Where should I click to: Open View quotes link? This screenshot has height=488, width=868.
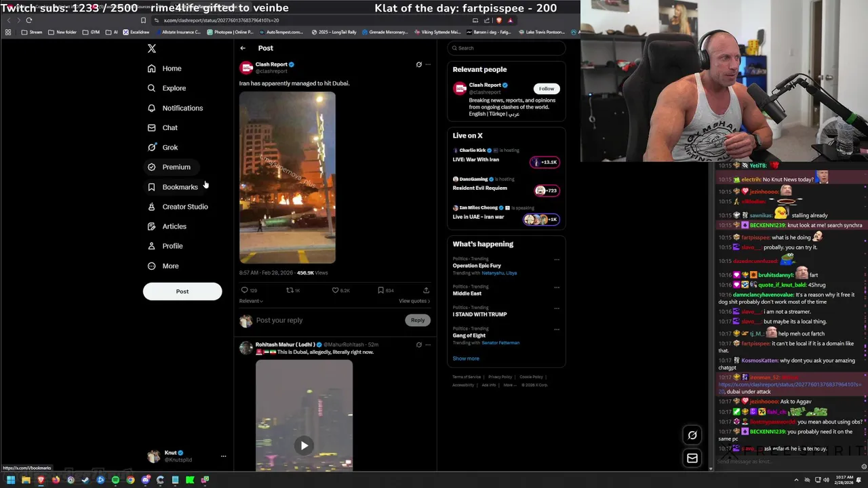[414, 301]
